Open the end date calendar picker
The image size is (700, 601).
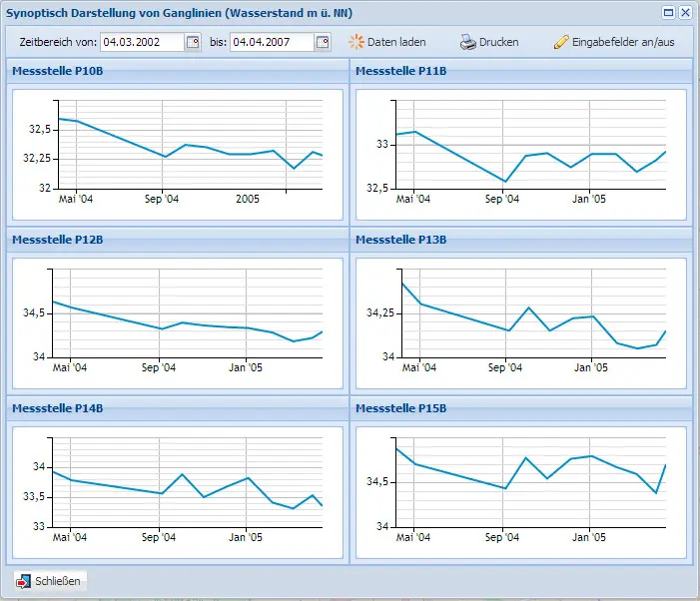pyautogui.click(x=323, y=42)
